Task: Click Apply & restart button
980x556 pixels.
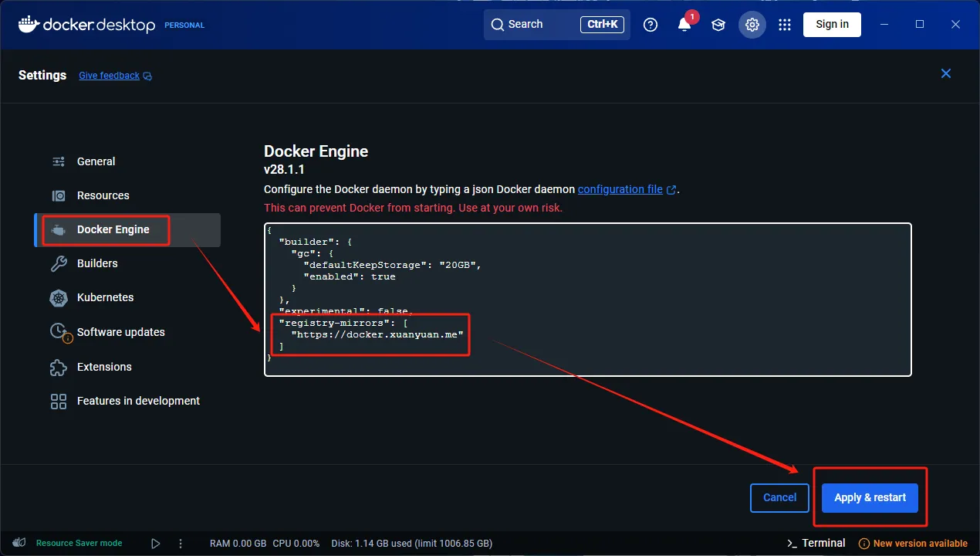Action: (x=870, y=497)
